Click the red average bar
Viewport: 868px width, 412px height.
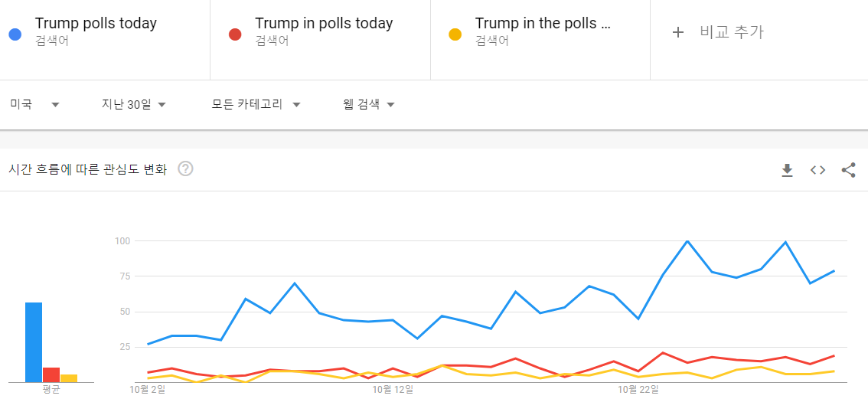pyautogui.click(x=51, y=374)
